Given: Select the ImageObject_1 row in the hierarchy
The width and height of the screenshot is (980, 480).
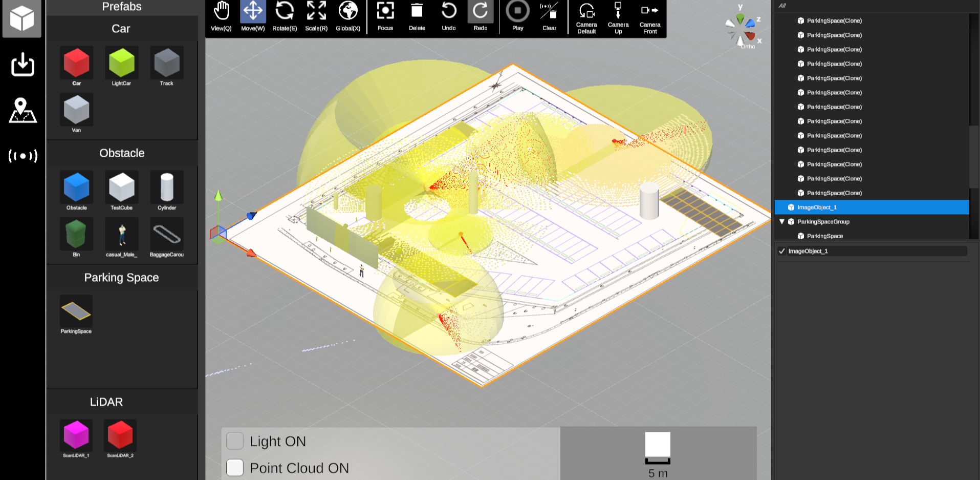Looking at the screenshot, I should tap(872, 207).
